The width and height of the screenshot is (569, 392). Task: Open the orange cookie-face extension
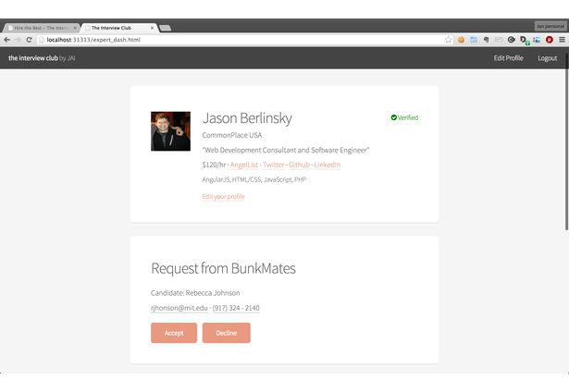tap(461, 40)
